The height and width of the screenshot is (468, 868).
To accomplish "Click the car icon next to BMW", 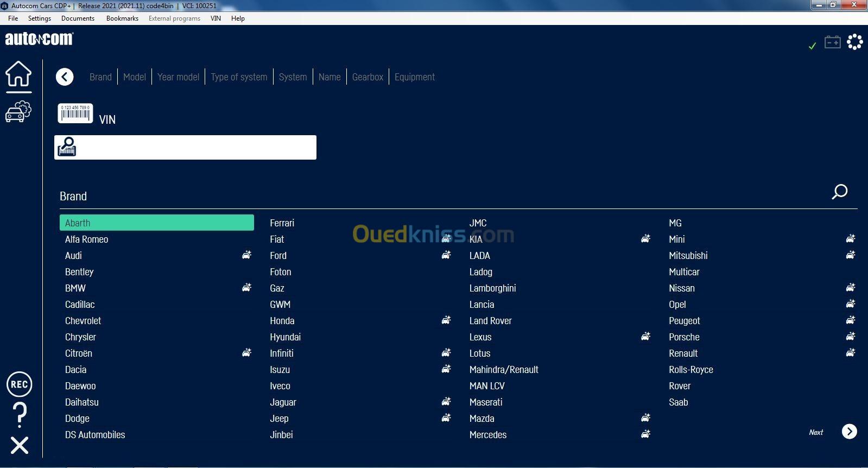I will coord(246,287).
